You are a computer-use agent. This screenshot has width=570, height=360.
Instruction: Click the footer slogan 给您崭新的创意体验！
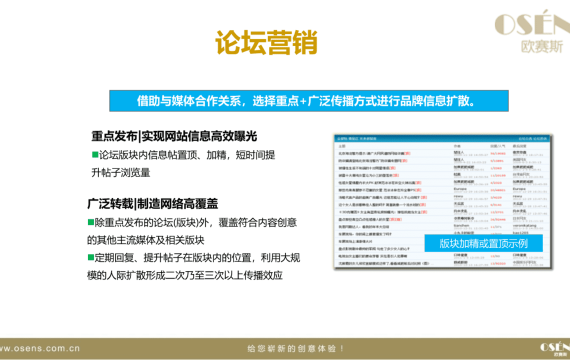(x=296, y=348)
